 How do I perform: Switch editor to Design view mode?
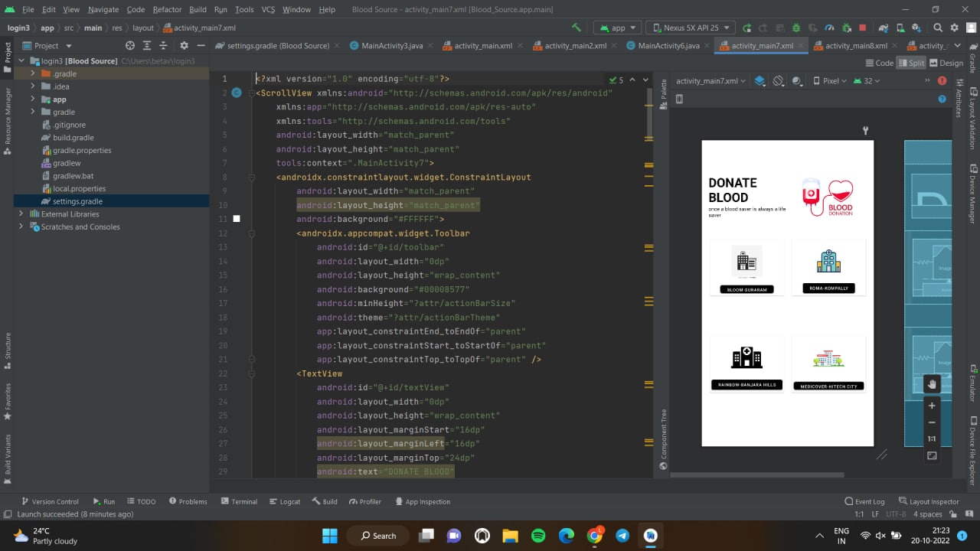945,64
